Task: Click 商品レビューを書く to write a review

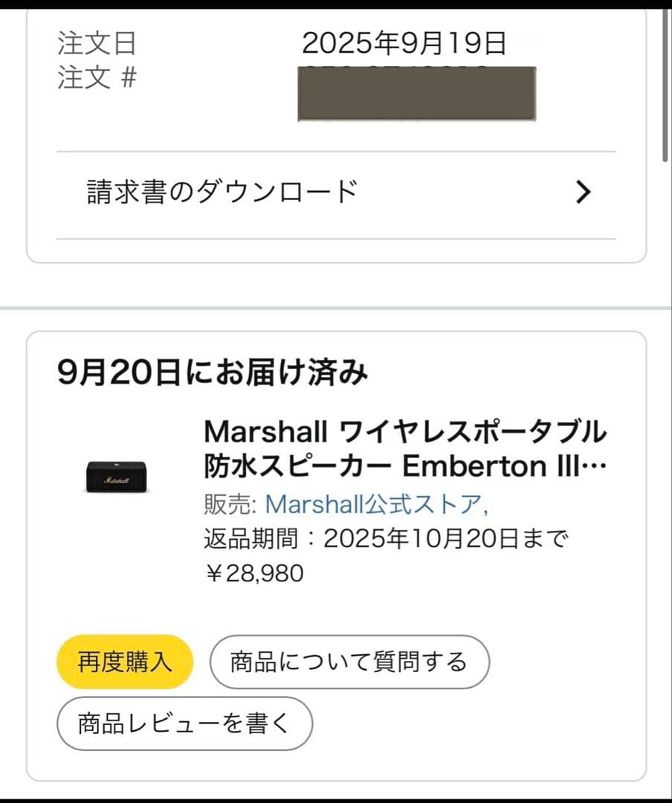Action: coord(184,722)
